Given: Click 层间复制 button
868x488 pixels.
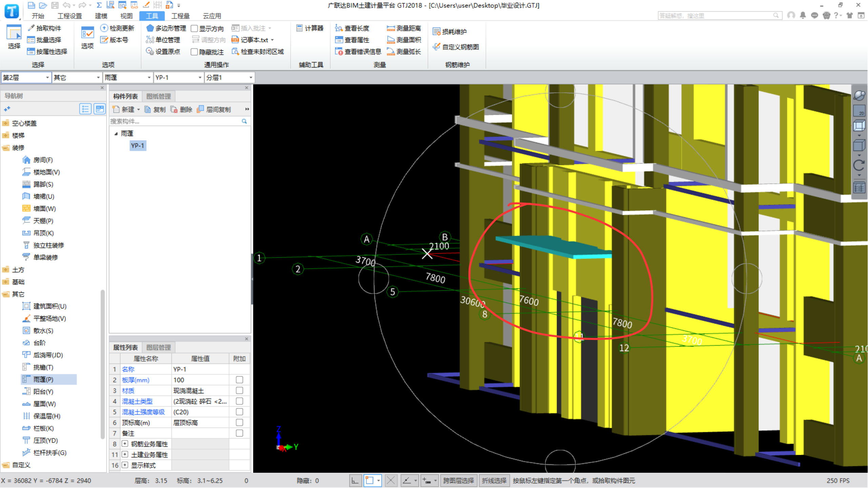Looking at the screenshot, I should click(x=214, y=109).
